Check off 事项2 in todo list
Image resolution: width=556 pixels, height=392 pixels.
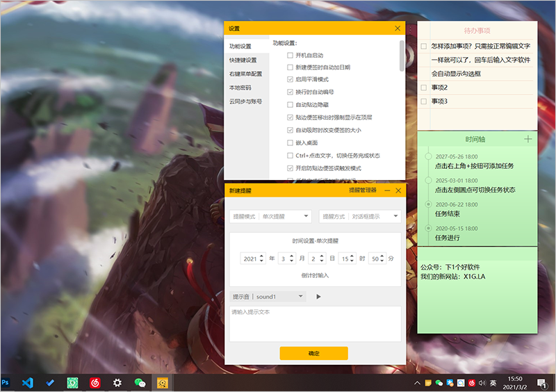pos(423,88)
